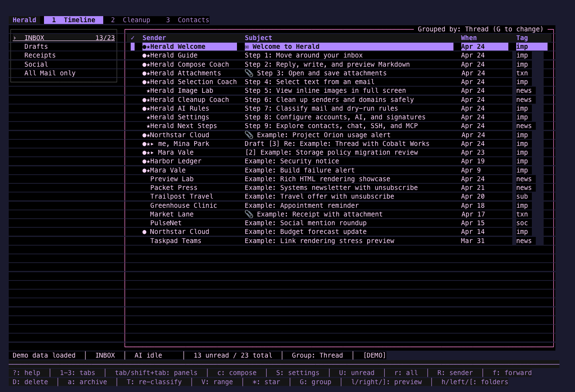Viewport: 575px width, 392px height.
Task: Open the Drafts folder
Action: tap(36, 47)
